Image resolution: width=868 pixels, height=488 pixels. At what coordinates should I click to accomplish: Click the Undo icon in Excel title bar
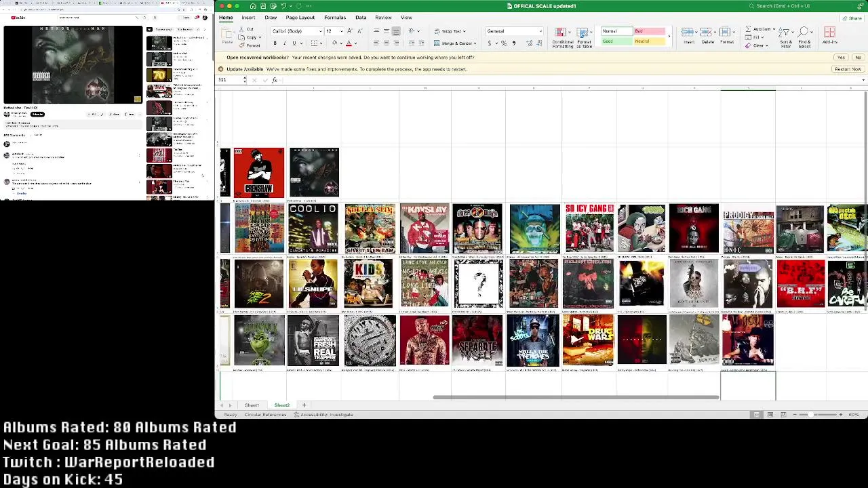[284, 6]
